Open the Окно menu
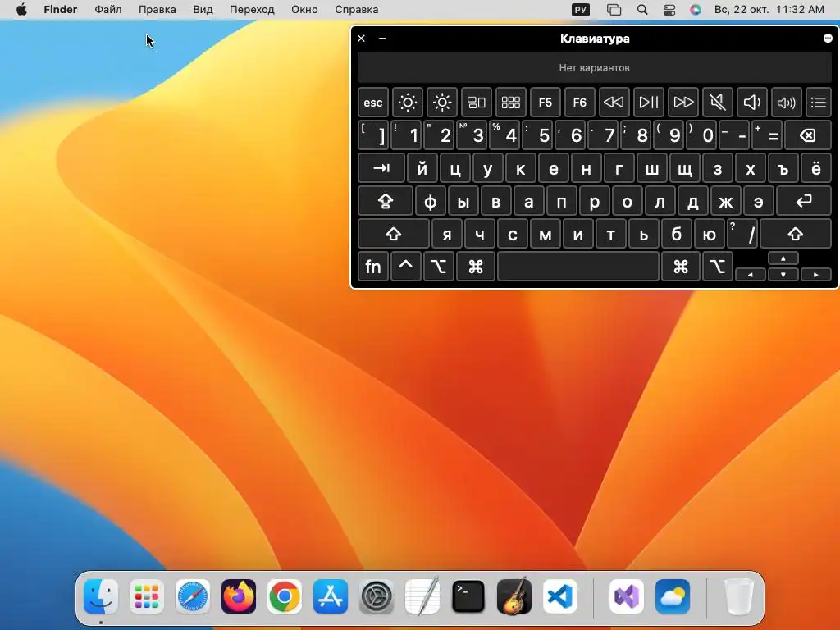840x630 pixels. click(304, 10)
